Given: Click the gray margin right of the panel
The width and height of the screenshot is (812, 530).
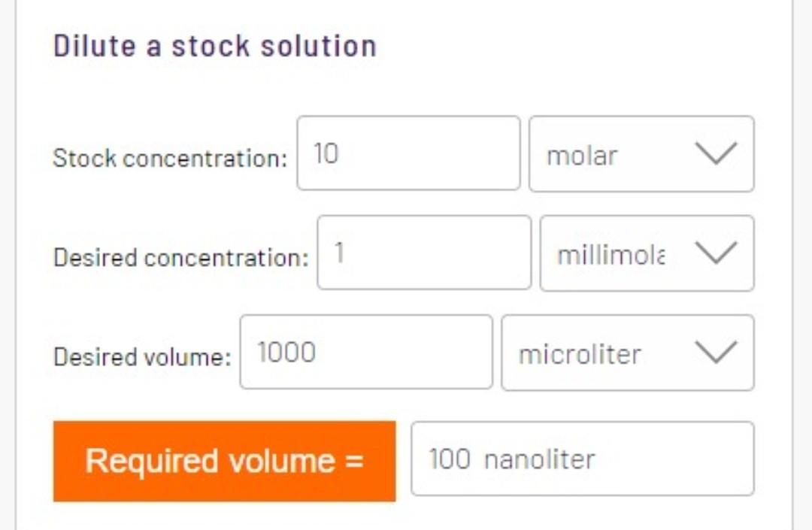Looking at the screenshot, I should [x=802, y=263].
